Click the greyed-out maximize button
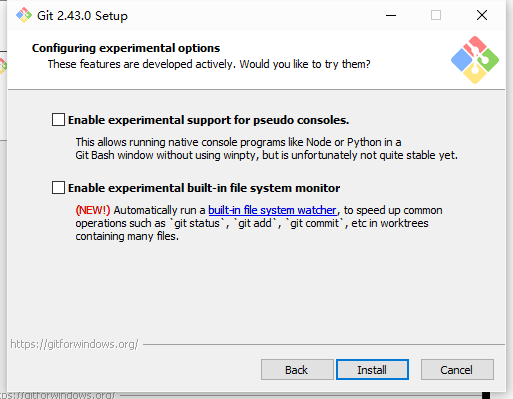The image size is (513, 399). 436,15
